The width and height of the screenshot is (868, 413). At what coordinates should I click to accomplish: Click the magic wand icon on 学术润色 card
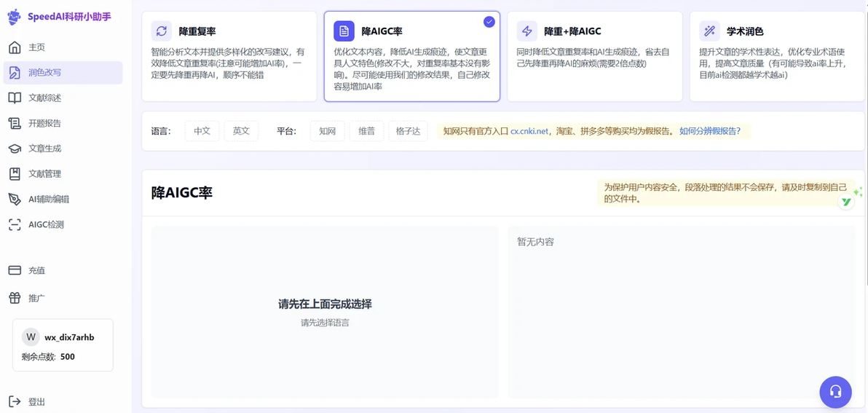pos(709,31)
